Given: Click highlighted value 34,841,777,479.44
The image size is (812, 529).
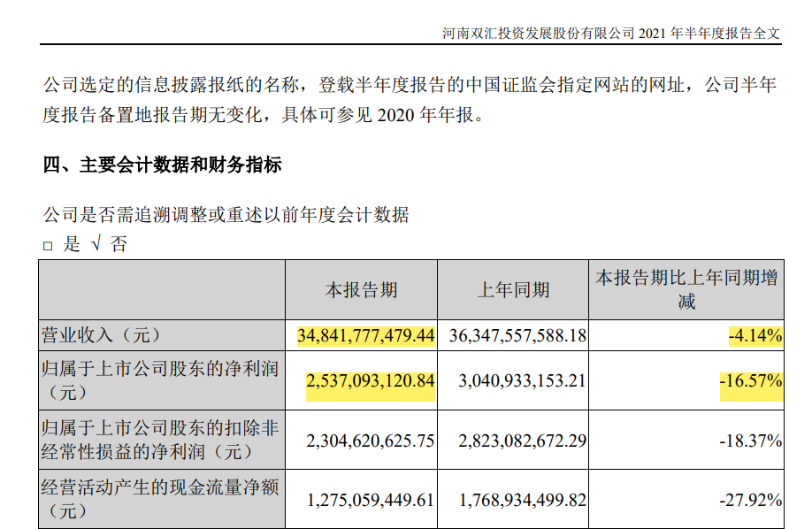Looking at the screenshot, I should [366, 336].
